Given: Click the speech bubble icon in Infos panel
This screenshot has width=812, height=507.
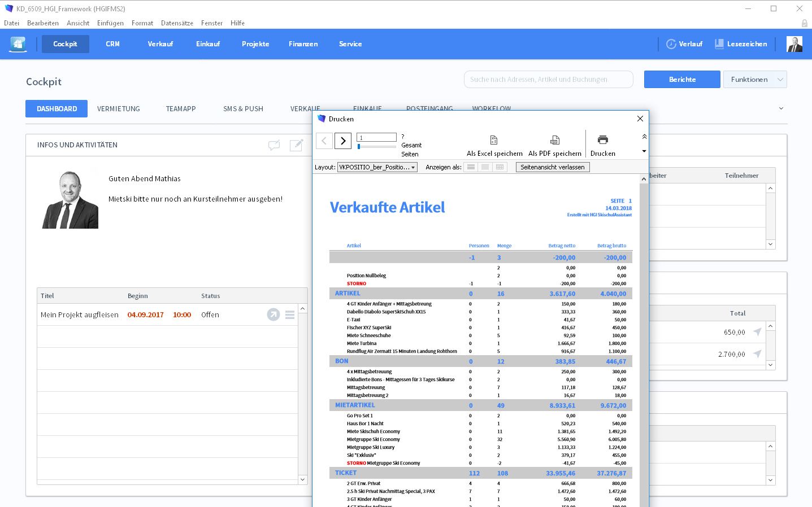Looking at the screenshot, I should pyautogui.click(x=274, y=146).
